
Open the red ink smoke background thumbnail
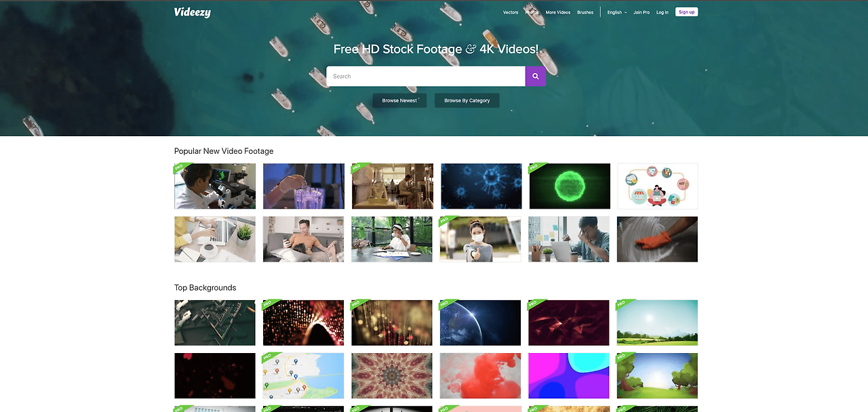coord(481,375)
